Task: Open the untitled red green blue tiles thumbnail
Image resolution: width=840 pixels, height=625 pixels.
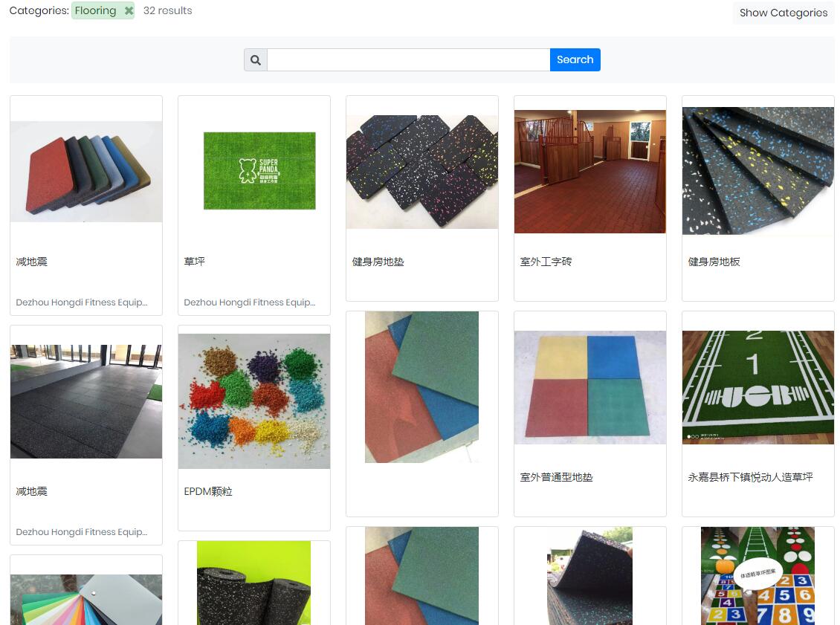Action: click(x=421, y=387)
